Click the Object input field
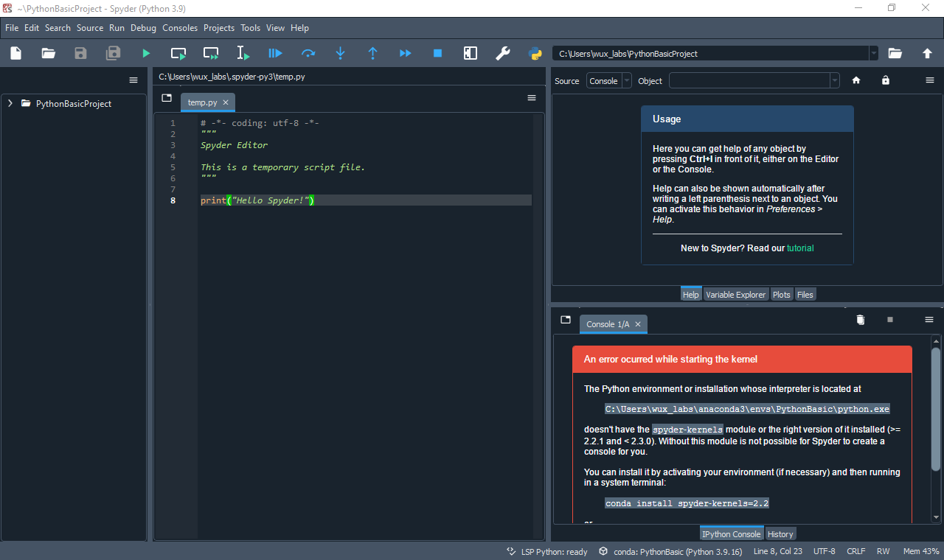Image resolution: width=944 pixels, height=560 pixels. coord(749,81)
